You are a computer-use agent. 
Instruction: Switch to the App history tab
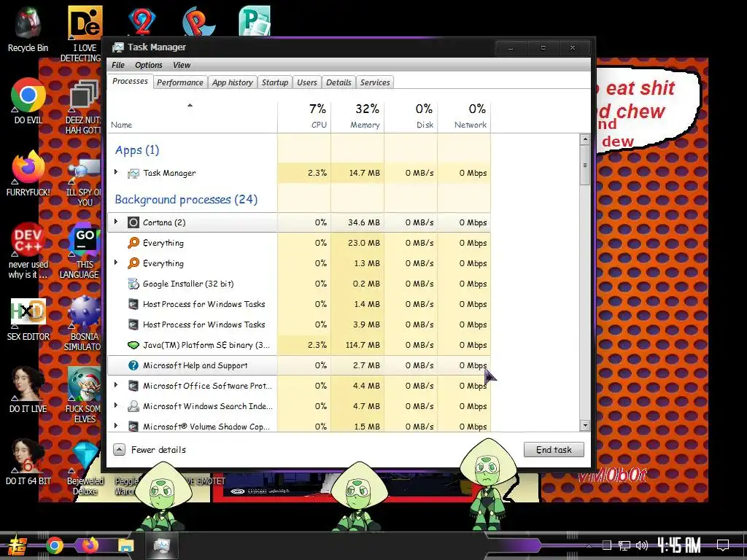tap(233, 82)
